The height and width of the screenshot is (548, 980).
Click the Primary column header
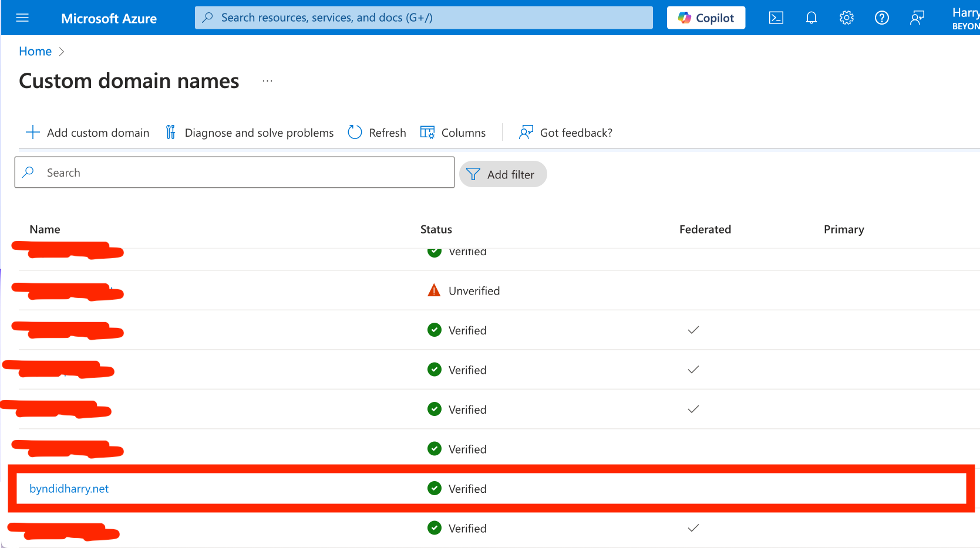click(x=844, y=229)
